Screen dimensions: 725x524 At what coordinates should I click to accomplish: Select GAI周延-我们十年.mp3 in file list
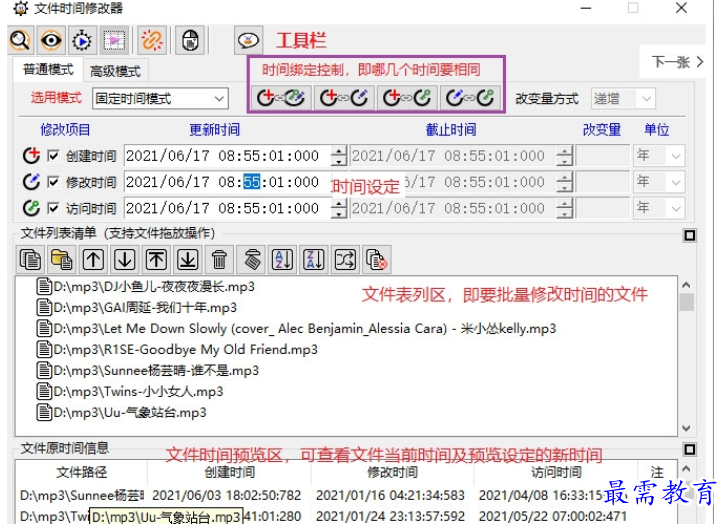[137, 308]
